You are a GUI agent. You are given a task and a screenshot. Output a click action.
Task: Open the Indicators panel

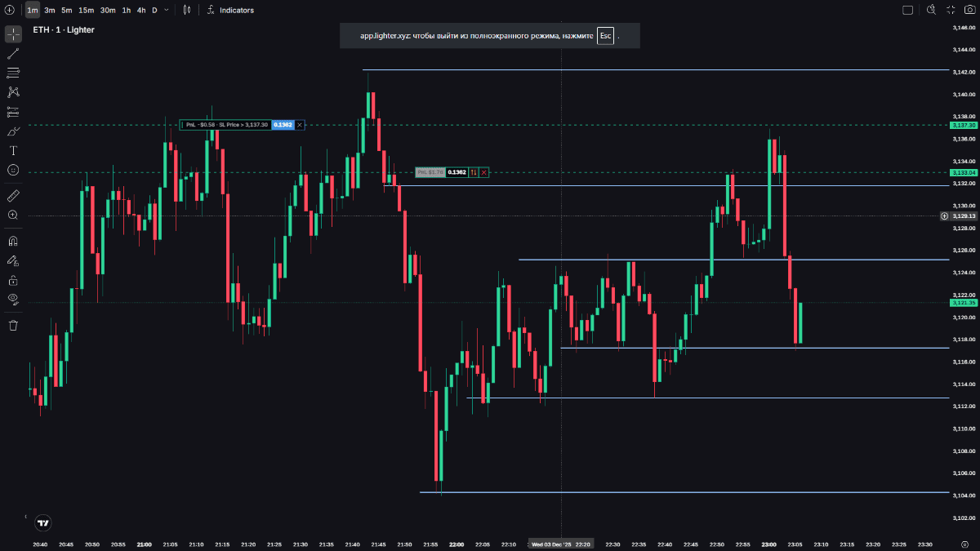point(230,10)
